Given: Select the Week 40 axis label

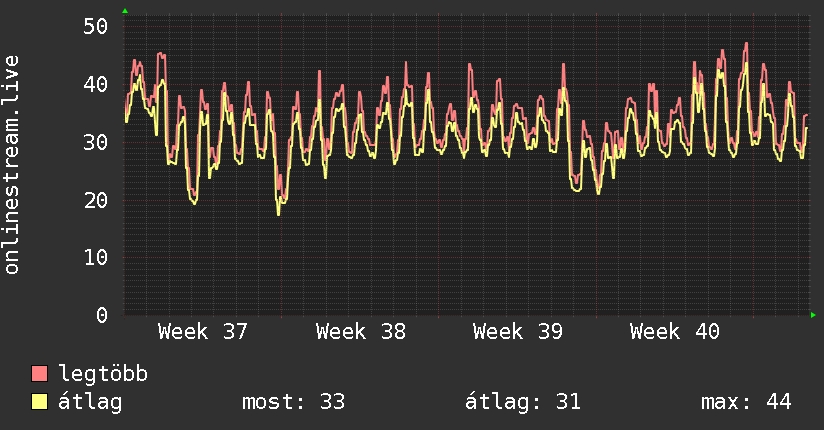Looking at the screenshot, I should 675,332.
